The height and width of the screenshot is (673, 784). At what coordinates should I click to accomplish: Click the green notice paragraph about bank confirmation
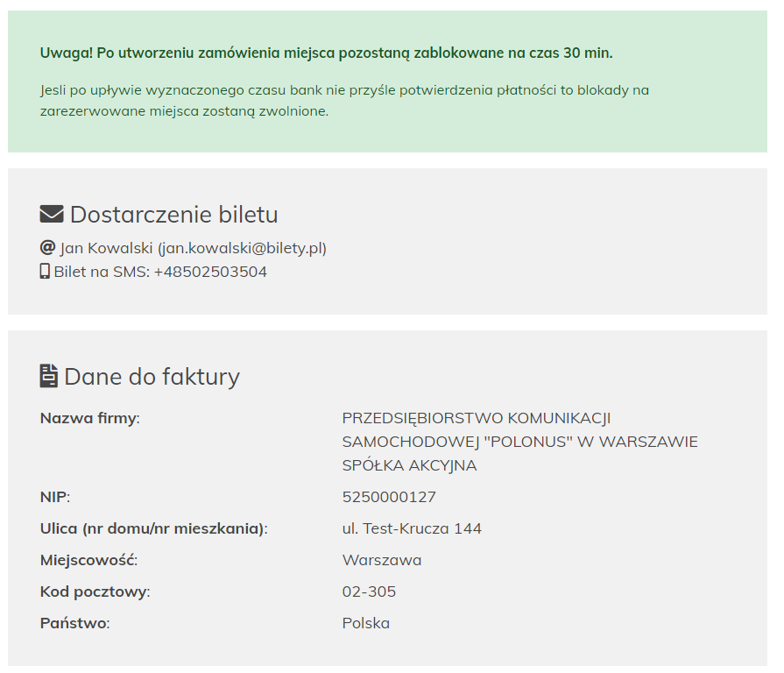(344, 101)
